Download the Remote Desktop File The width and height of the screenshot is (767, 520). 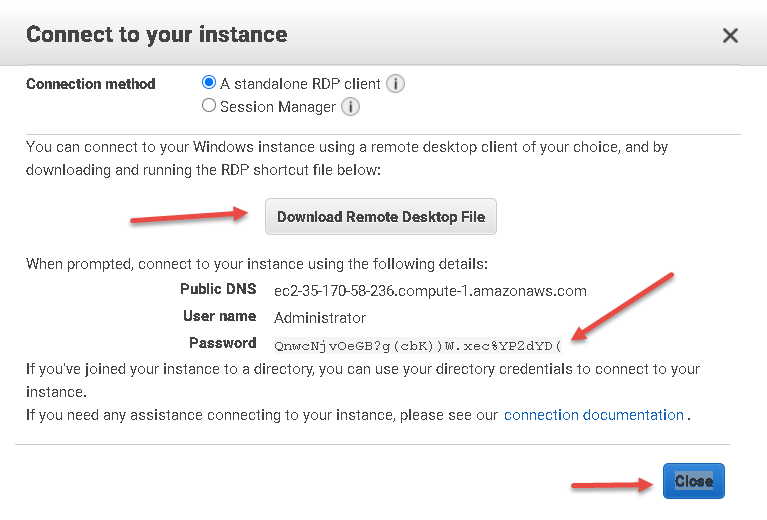[381, 217]
